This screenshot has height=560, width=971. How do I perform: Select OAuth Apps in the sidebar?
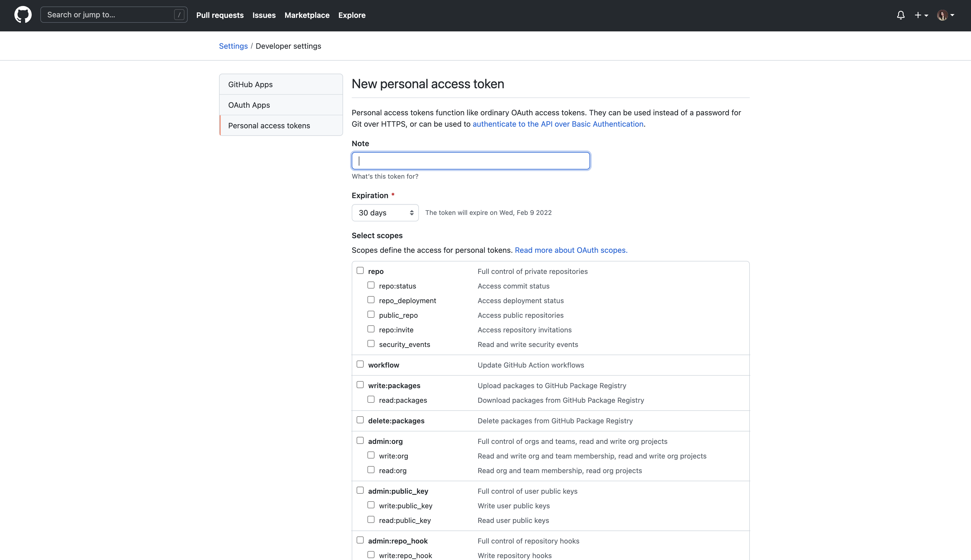(249, 105)
